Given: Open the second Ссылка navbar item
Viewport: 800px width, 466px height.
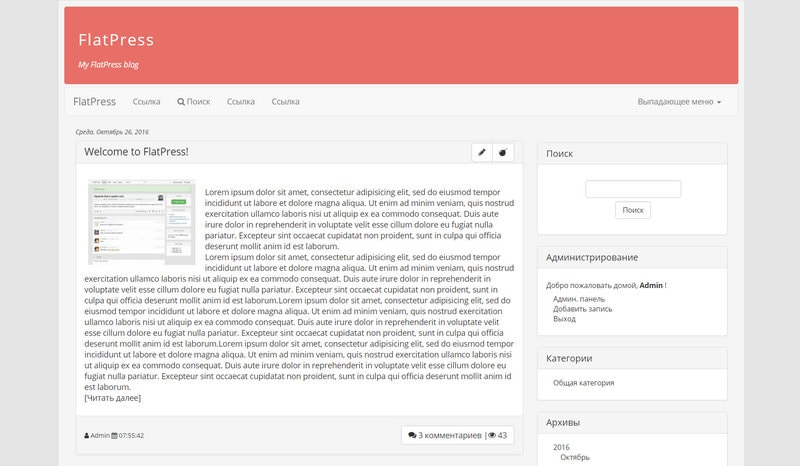Looking at the screenshot, I should point(241,102).
